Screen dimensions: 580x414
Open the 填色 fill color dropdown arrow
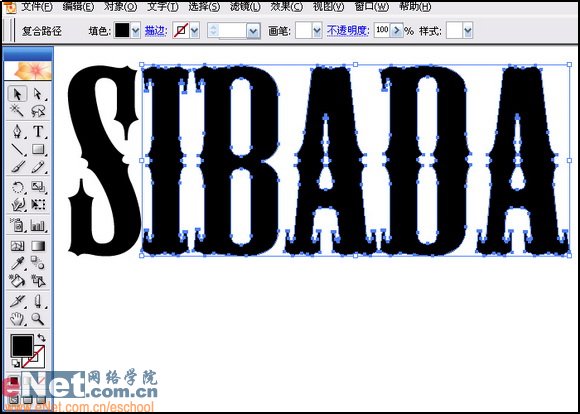pyautogui.click(x=135, y=31)
